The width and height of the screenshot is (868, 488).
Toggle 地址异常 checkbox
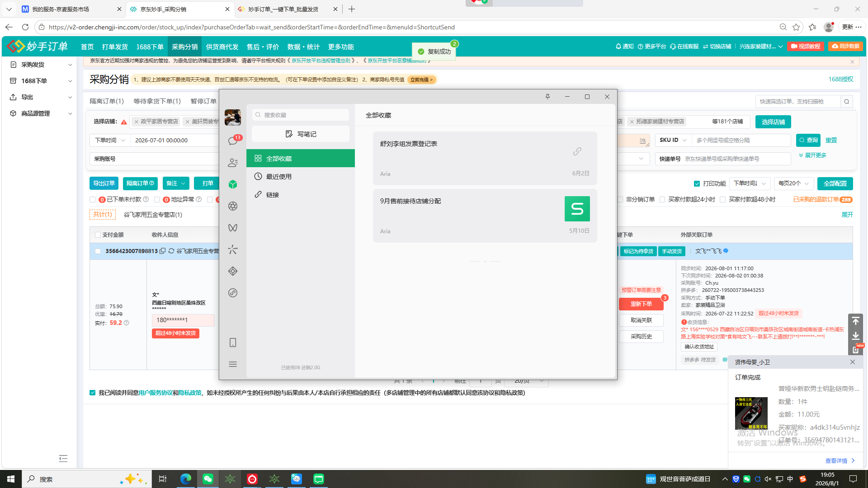tap(157, 199)
